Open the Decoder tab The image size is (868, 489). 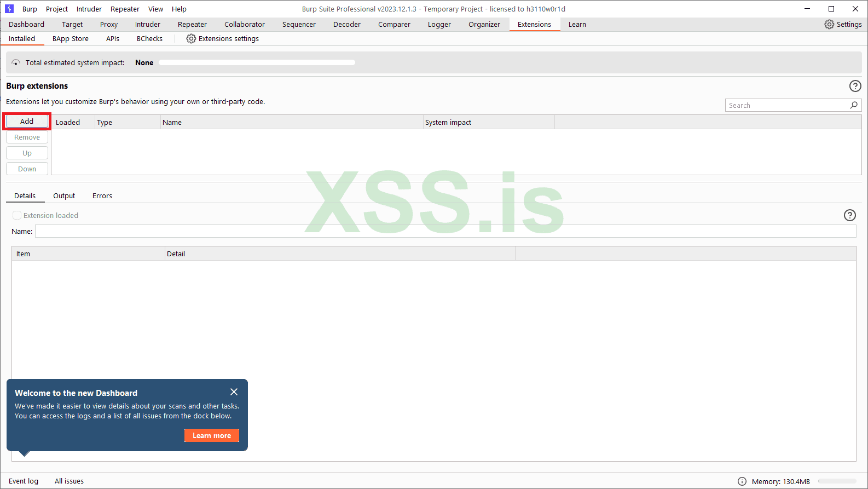point(347,24)
